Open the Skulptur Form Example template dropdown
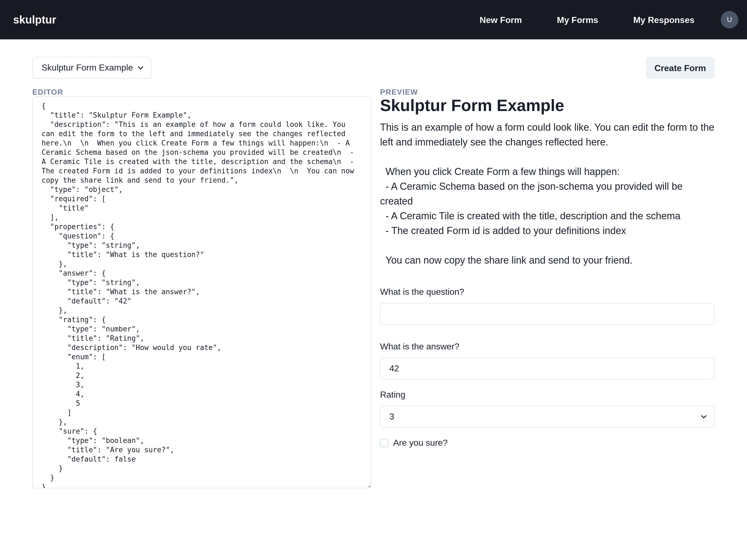747x560 pixels. [x=92, y=68]
